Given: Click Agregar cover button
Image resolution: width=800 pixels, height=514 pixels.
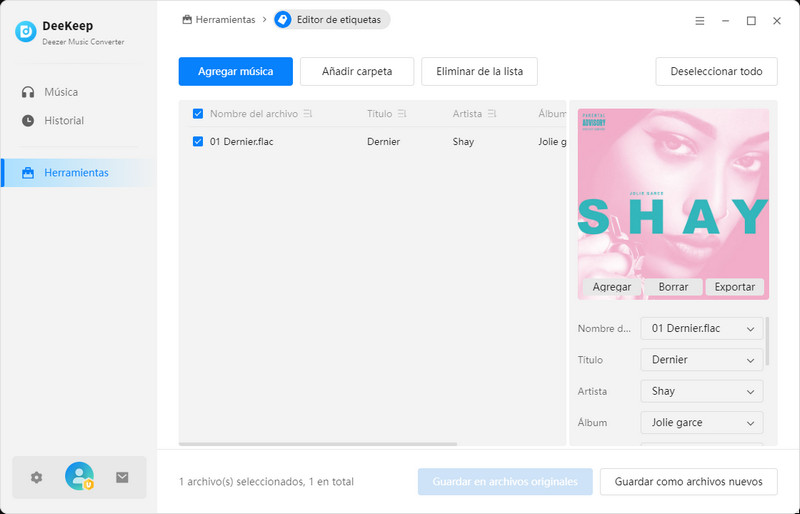Looking at the screenshot, I should click(612, 287).
